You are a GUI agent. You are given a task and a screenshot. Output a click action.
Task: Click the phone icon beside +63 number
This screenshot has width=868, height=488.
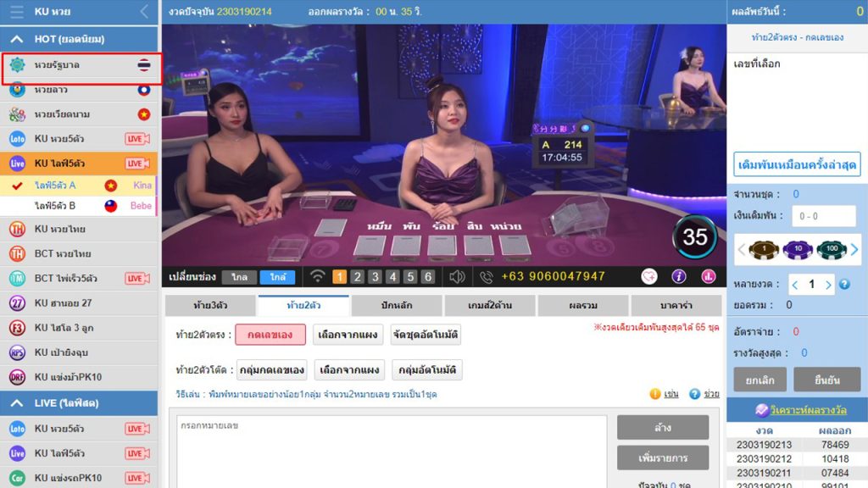tap(486, 277)
